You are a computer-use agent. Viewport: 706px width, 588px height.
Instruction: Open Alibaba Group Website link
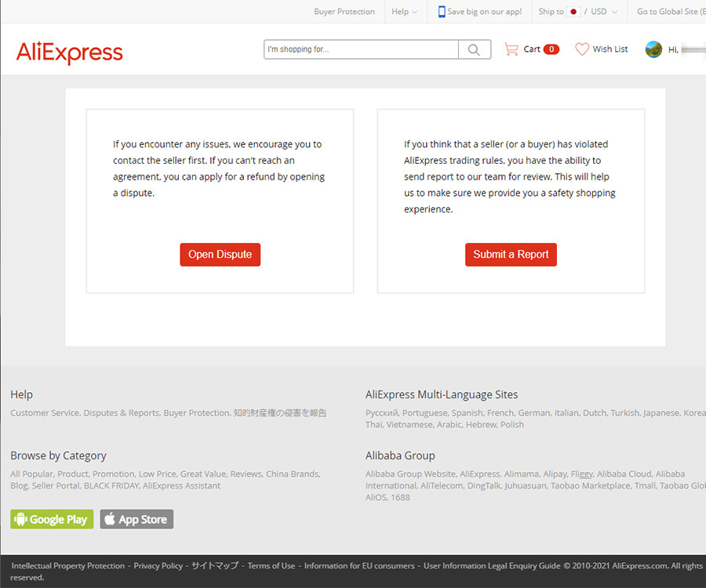pos(410,474)
